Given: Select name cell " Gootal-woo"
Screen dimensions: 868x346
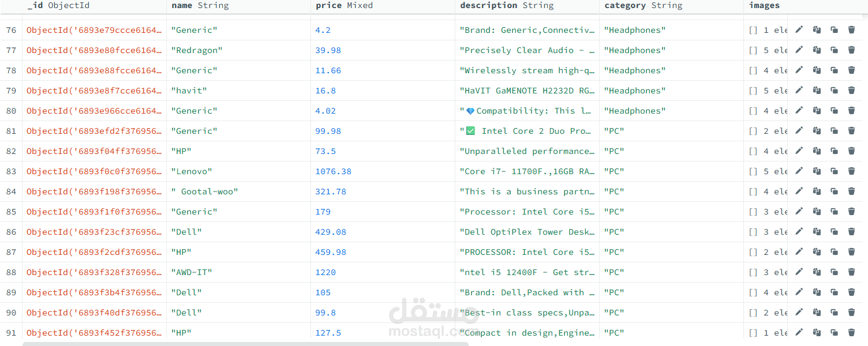Looking at the screenshot, I should tap(204, 191).
